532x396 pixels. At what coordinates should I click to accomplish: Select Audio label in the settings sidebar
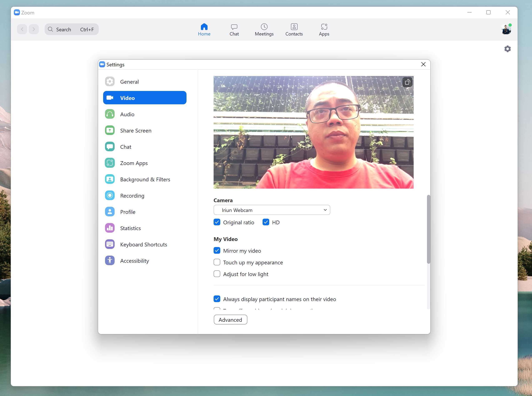(127, 114)
